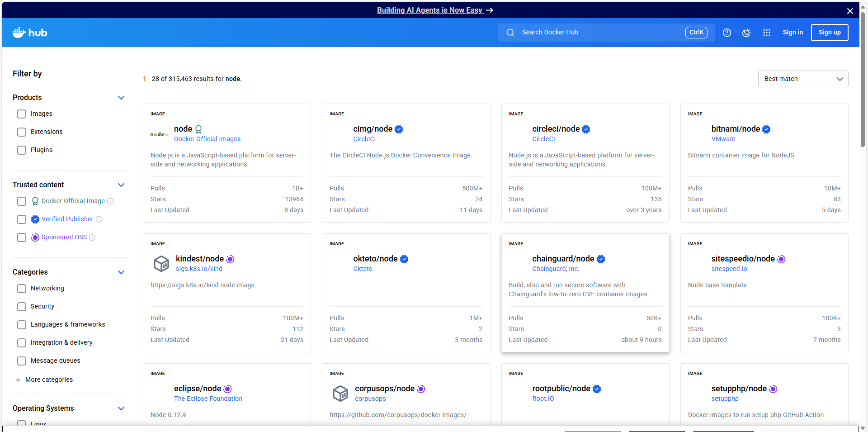Open Docker Official Images publisher link

click(x=207, y=139)
